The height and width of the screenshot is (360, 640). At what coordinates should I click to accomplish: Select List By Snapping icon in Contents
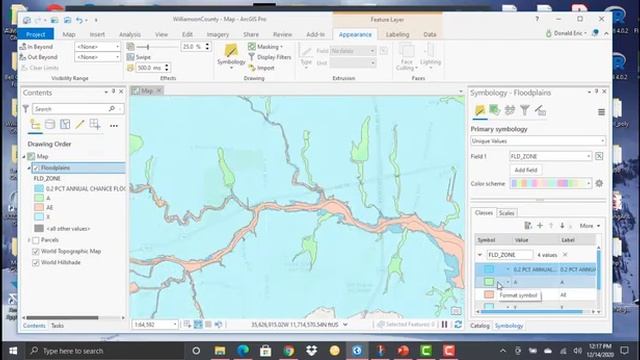click(95, 124)
